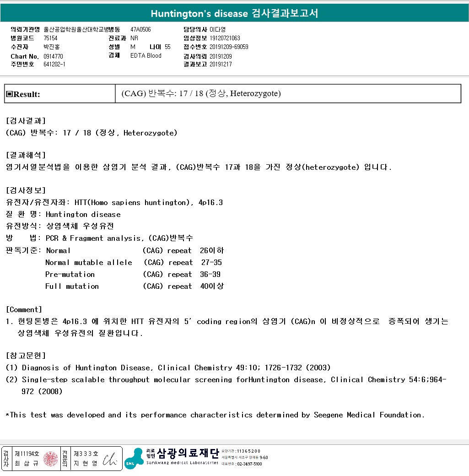Screen dimensions: 469x476
Task: Select the Normal repeat 26이하 criterion row
Action: pyautogui.click(x=135, y=250)
